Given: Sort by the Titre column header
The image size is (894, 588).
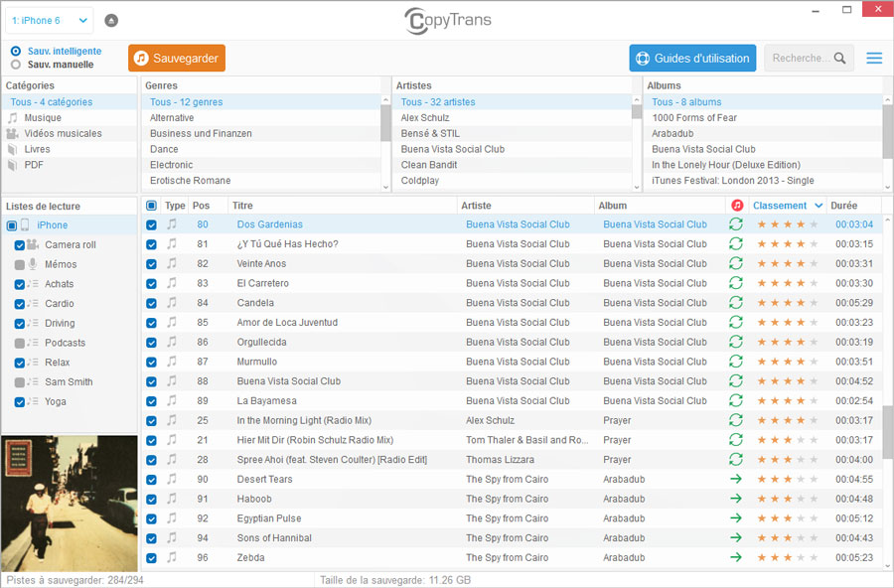Looking at the screenshot, I should point(342,206).
